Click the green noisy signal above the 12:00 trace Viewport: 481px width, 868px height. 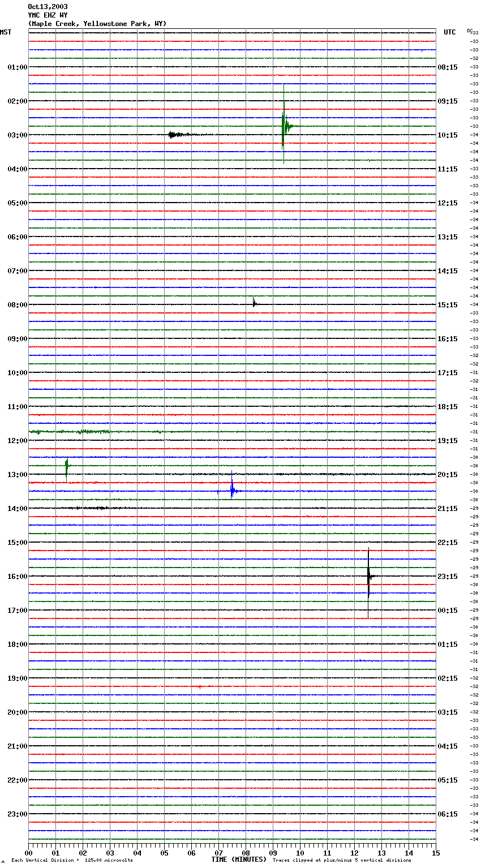71,432
